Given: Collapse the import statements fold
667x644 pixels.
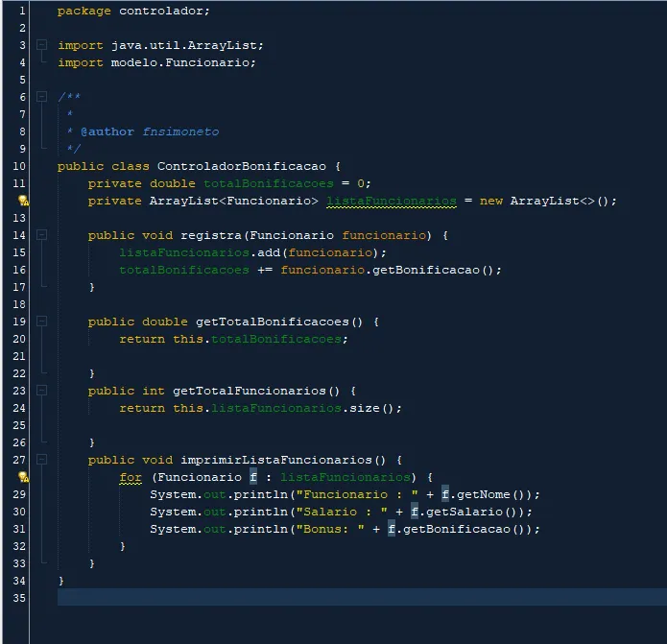Looking at the screenshot, I should (x=41, y=45).
